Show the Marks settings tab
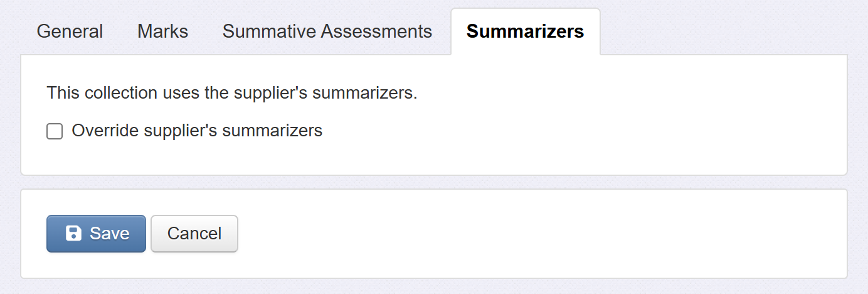The width and height of the screenshot is (868, 294). [162, 31]
